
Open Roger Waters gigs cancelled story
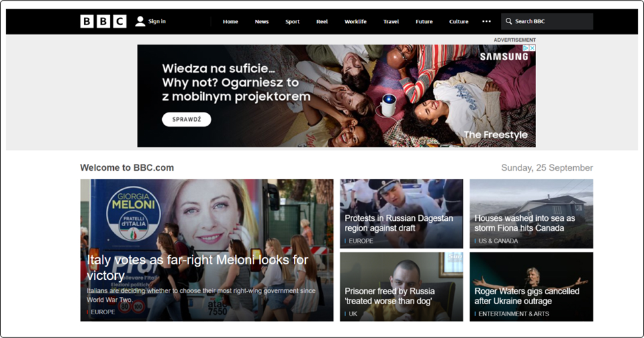click(527, 296)
